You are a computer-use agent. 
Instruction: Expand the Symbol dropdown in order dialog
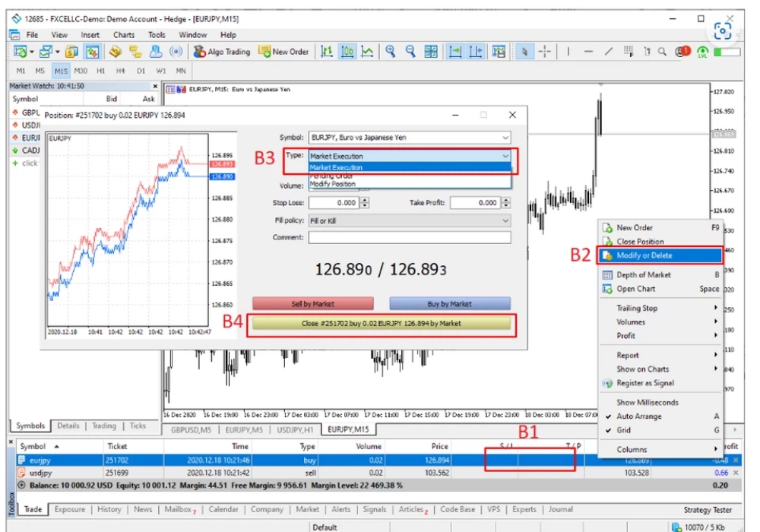(505, 138)
